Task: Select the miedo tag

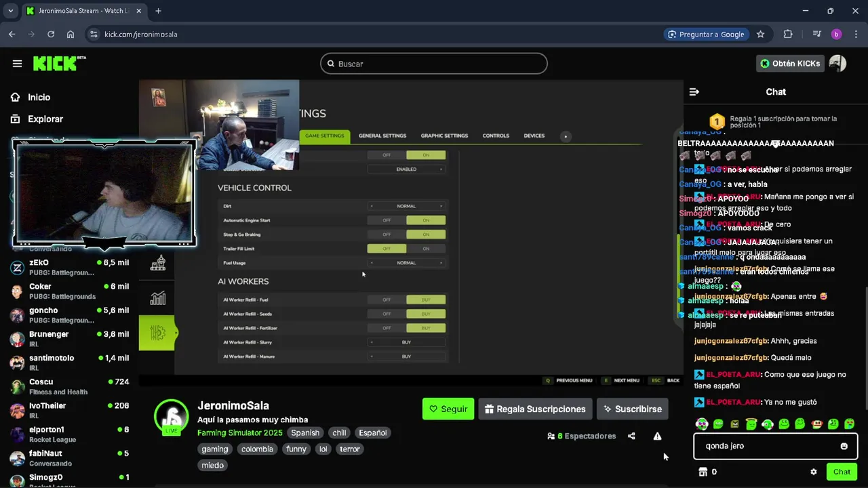Action: tap(212, 465)
